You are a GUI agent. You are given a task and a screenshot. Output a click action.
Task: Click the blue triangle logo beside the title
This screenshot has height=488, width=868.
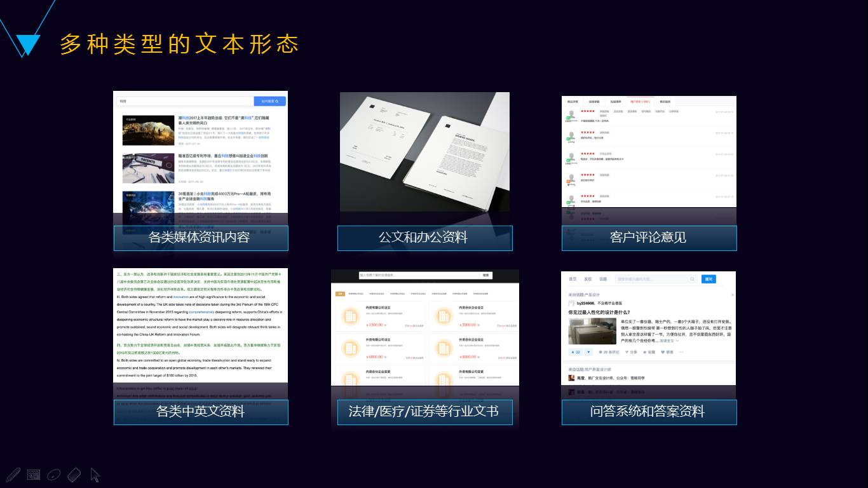pyautogui.click(x=27, y=45)
